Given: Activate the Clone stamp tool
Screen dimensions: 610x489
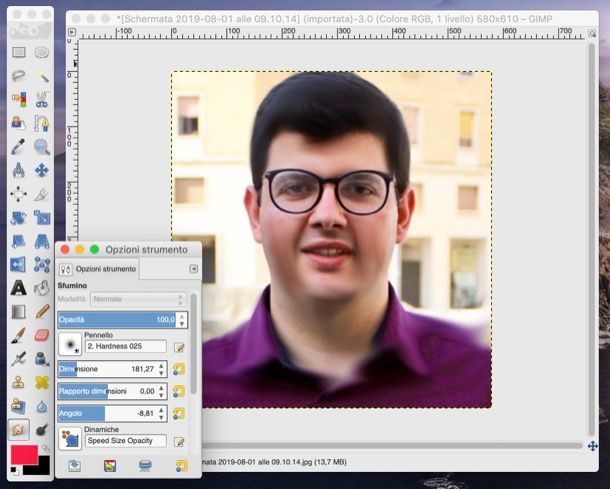Looking at the screenshot, I should 18,382.
